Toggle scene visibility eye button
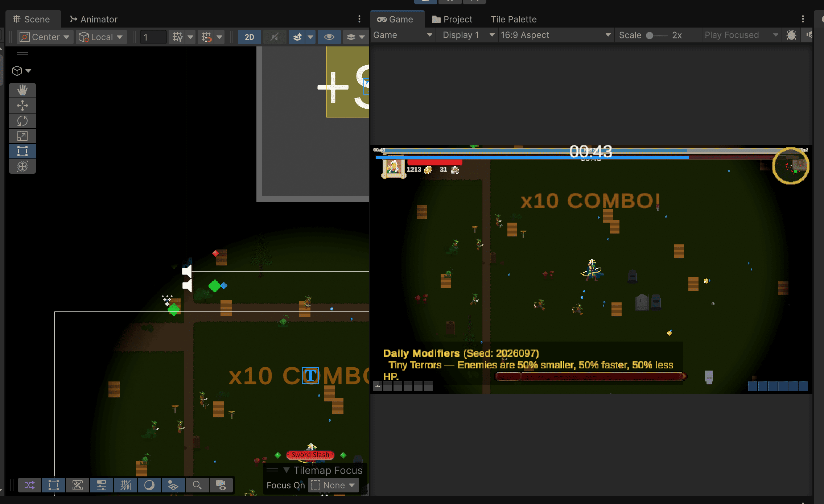 click(x=329, y=37)
